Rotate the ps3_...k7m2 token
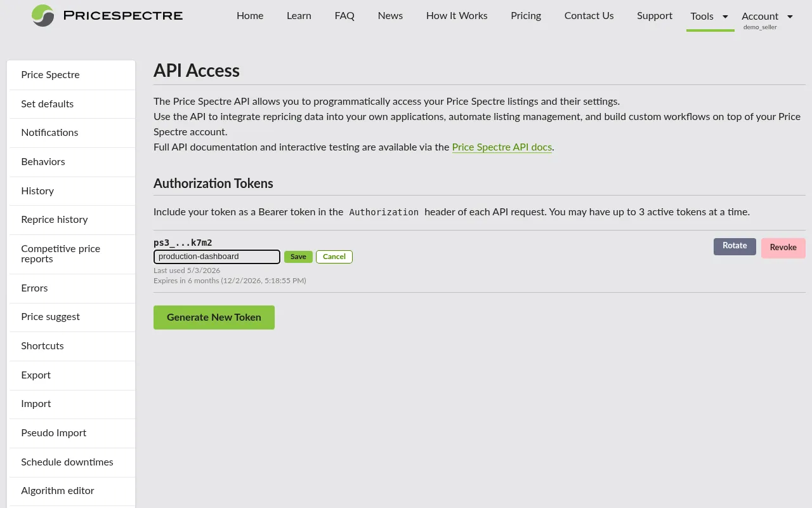Screen dimensions: 812x508 click(x=735, y=246)
